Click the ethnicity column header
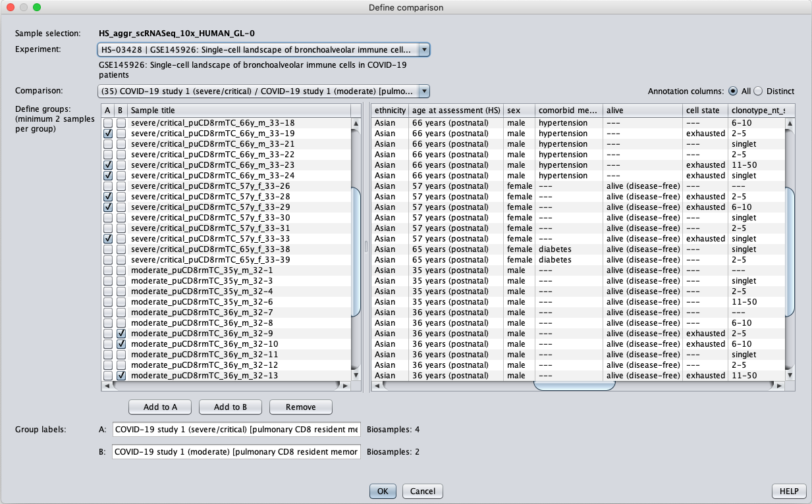The width and height of the screenshot is (812, 504). point(390,111)
